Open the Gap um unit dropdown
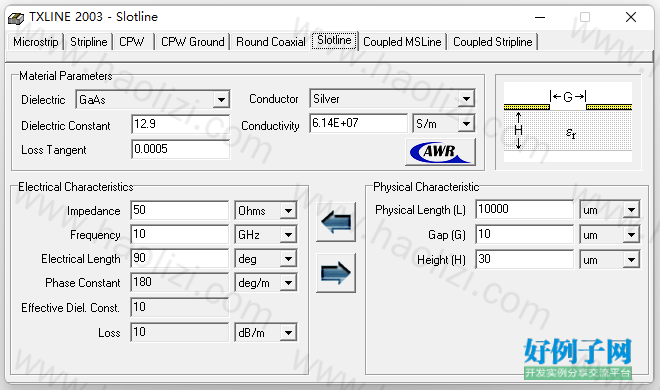The width and height of the screenshot is (660, 390). pyautogui.click(x=631, y=234)
